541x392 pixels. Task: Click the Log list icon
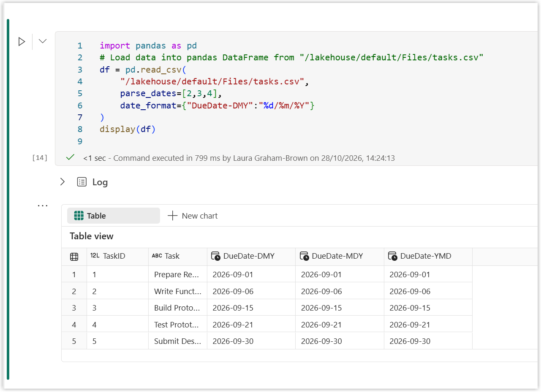pyautogui.click(x=82, y=182)
